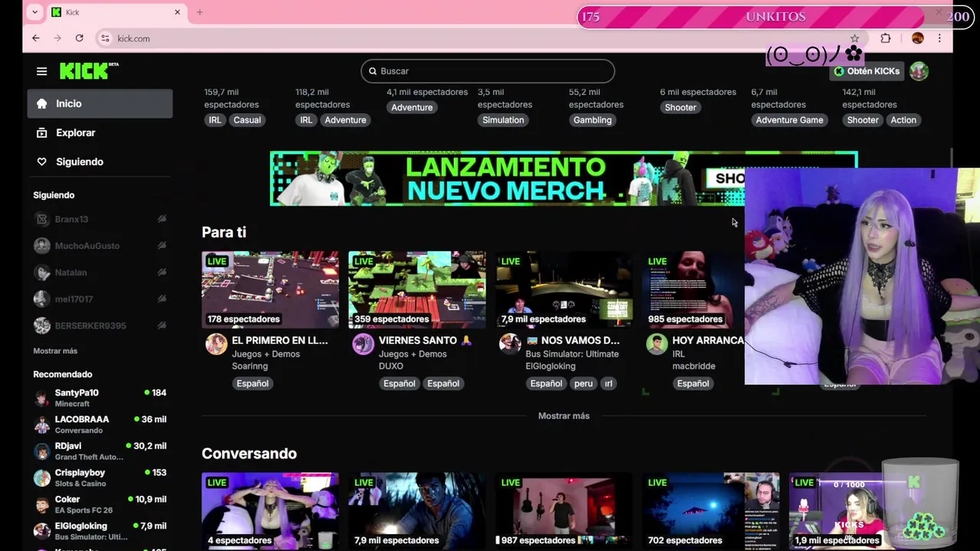Open a new browser tab

(199, 12)
